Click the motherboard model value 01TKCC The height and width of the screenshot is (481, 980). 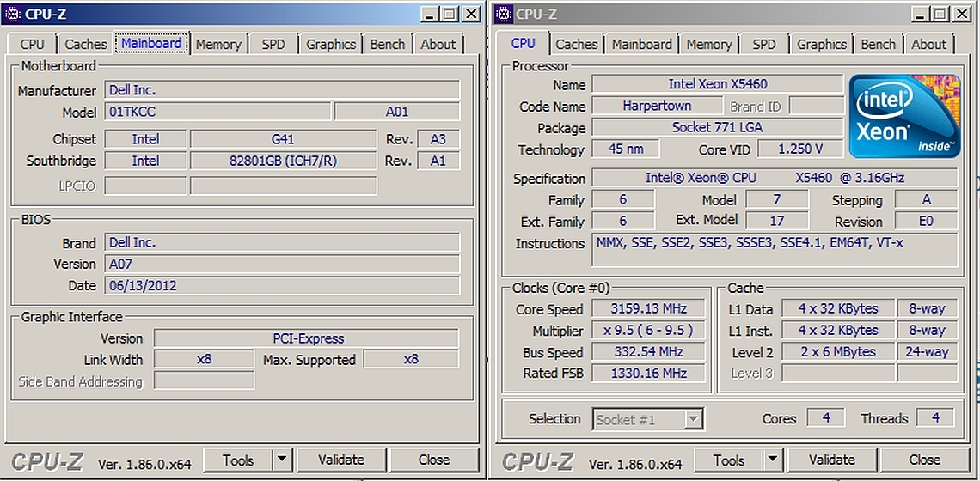coord(217,112)
